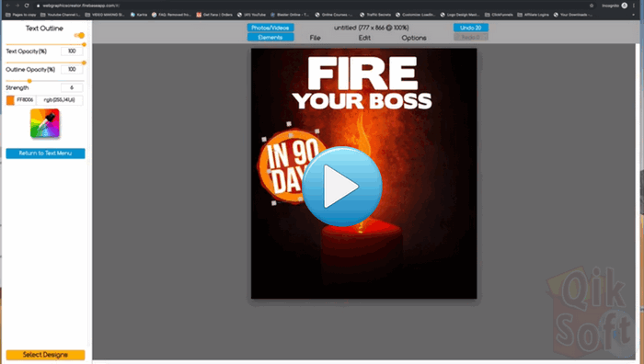Image resolution: width=644 pixels, height=364 pixels.
Task: Click the Photos/Videos button
Action: pos(270,28)
